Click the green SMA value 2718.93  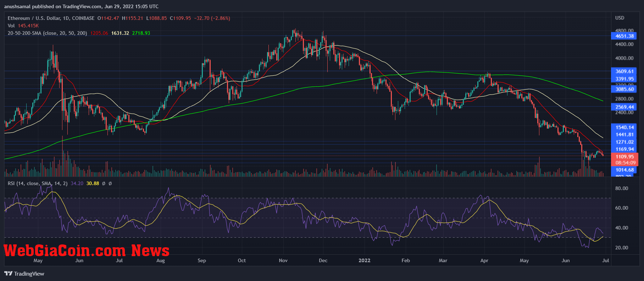[x=141, y=33]
